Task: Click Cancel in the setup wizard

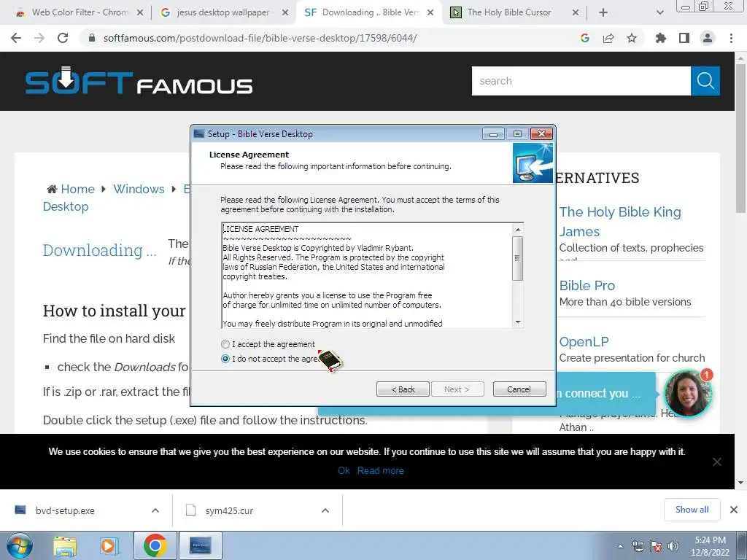Action: coord(519,389)
